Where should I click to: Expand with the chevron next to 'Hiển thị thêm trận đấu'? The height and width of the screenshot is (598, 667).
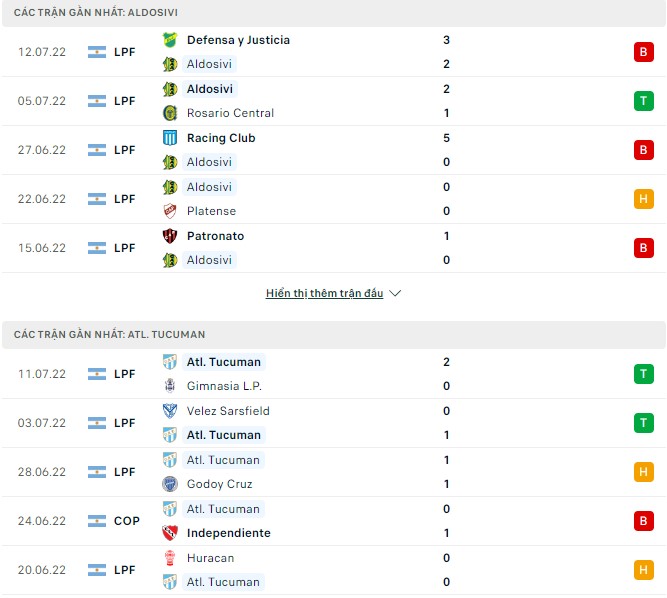pyautogui.click(x=395, y=294)
